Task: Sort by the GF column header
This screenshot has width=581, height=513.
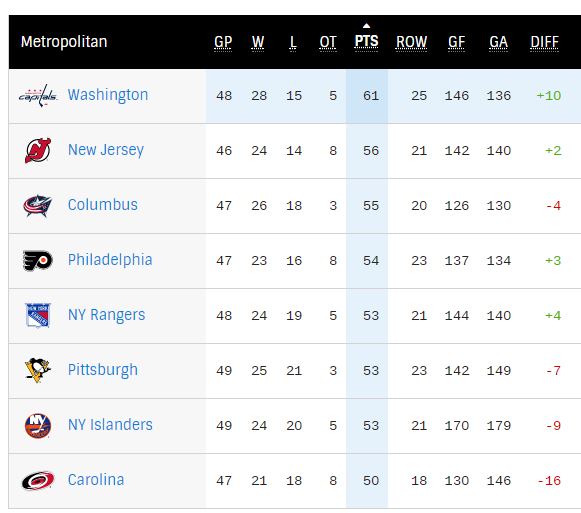Action: pyautogui.click(x=456, y=42)
